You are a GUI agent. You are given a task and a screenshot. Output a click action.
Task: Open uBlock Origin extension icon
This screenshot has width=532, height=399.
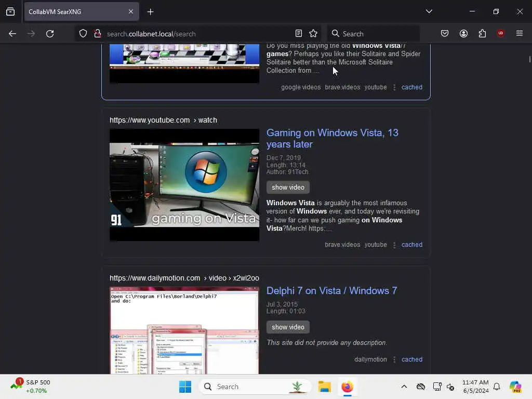pyautogui.click(x=501, y=33)
